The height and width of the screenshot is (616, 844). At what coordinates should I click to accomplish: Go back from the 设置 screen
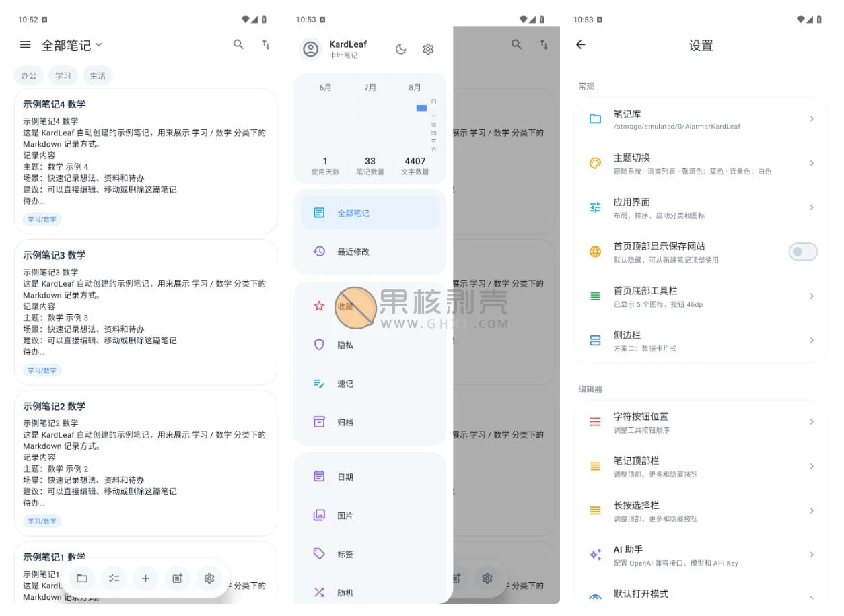click(x=581, y=45)
